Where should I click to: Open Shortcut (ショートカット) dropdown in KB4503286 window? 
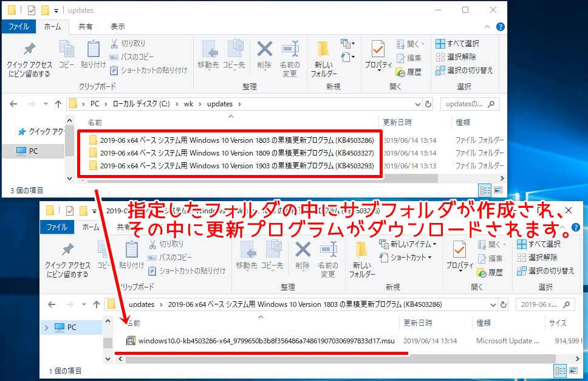[x=405, y=258]
